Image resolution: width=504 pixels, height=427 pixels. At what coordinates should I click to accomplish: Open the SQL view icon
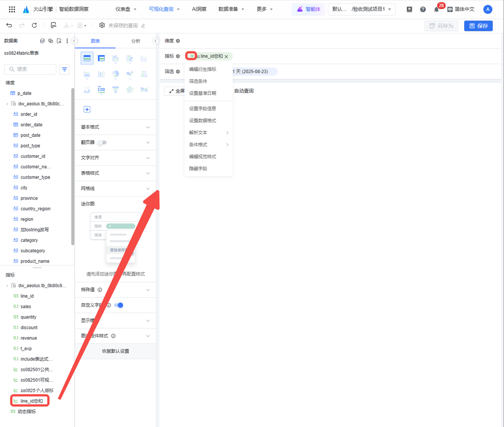click(x=54, y=25)
